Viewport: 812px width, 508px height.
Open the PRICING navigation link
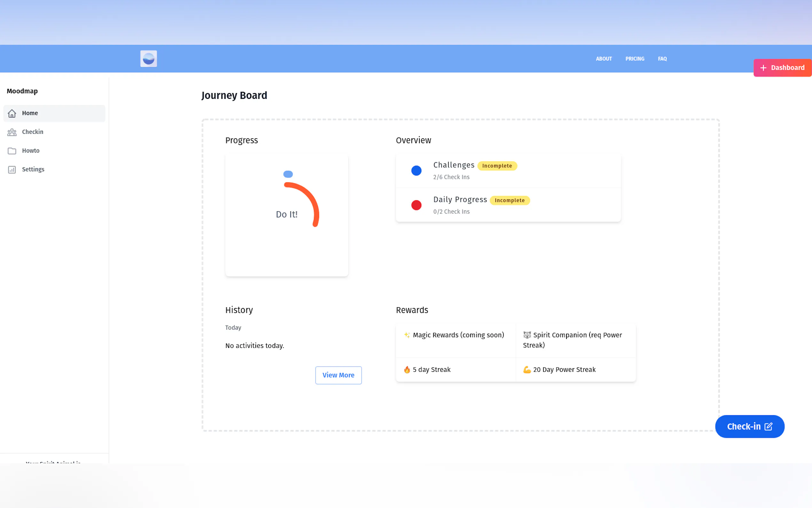click(635, 59)
